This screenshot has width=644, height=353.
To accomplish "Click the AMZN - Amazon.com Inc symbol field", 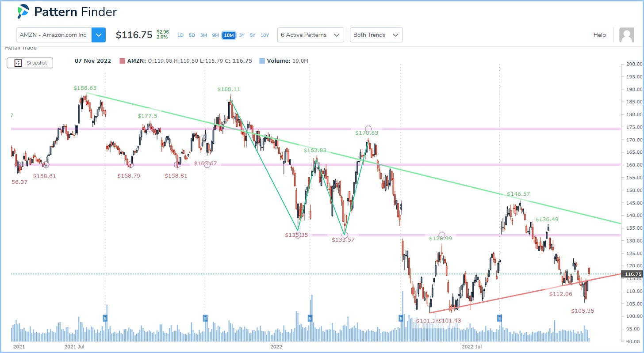I will 54,35.
